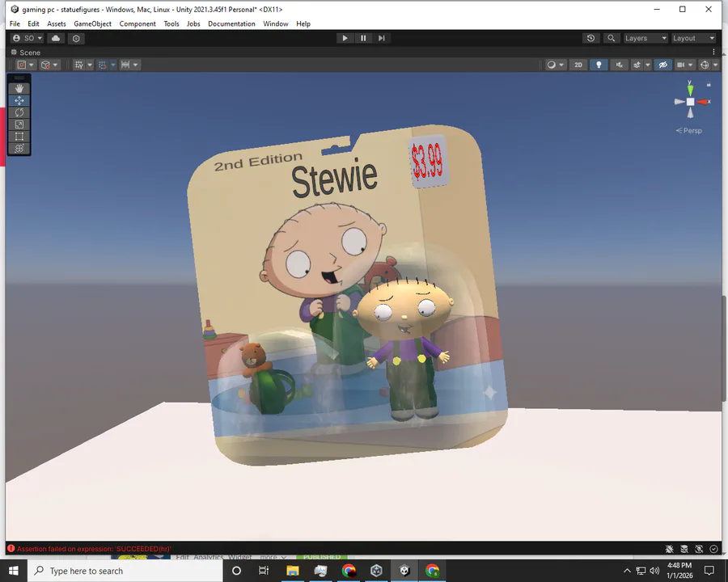
Task: Toggle hidden objects scene visibility
Action: pyautogui.click(x=663, y=65)
